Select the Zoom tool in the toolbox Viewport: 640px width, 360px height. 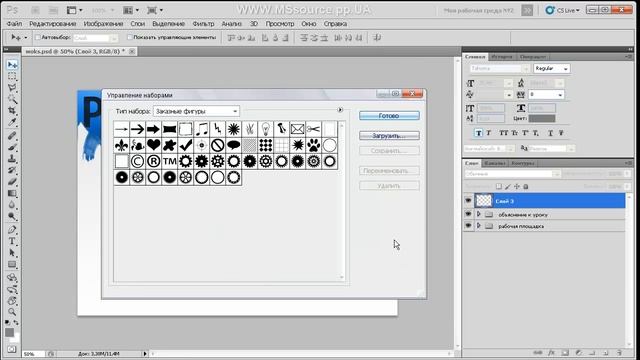coord(12,312)
